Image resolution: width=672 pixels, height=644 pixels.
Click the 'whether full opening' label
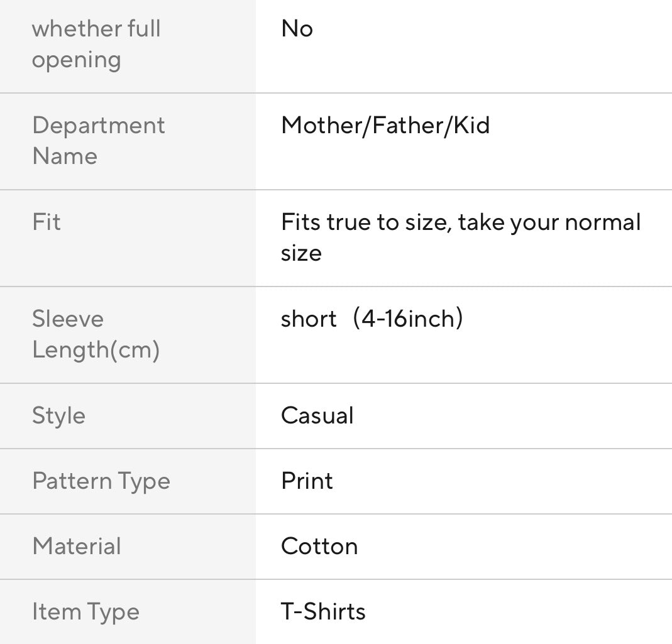(96, 44)
